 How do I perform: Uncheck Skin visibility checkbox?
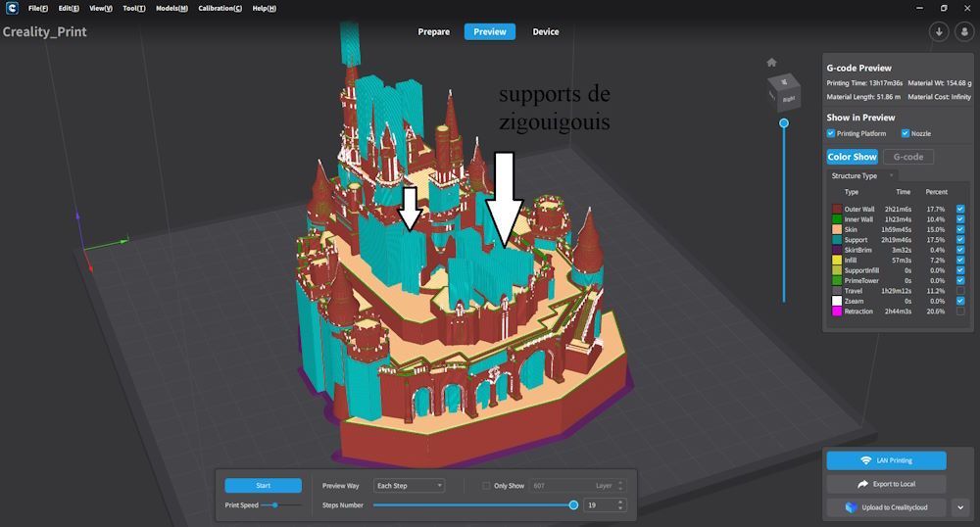click(x=960, y=229)
